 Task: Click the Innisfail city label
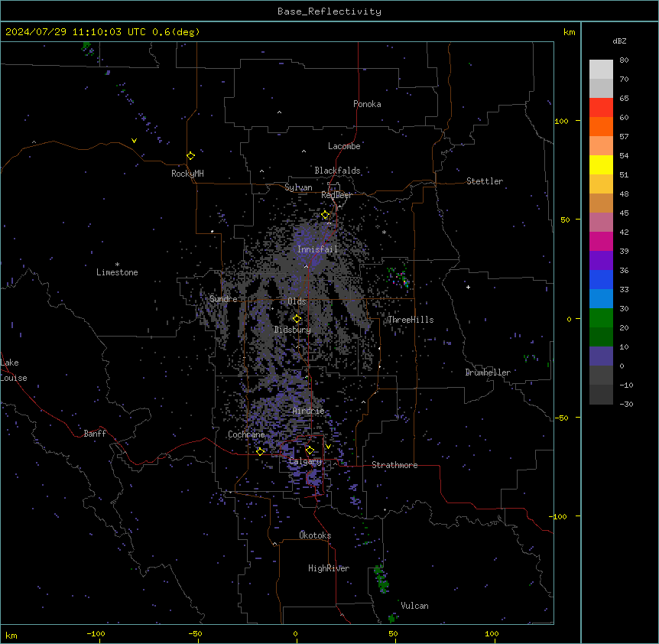[x=317, y=249]
